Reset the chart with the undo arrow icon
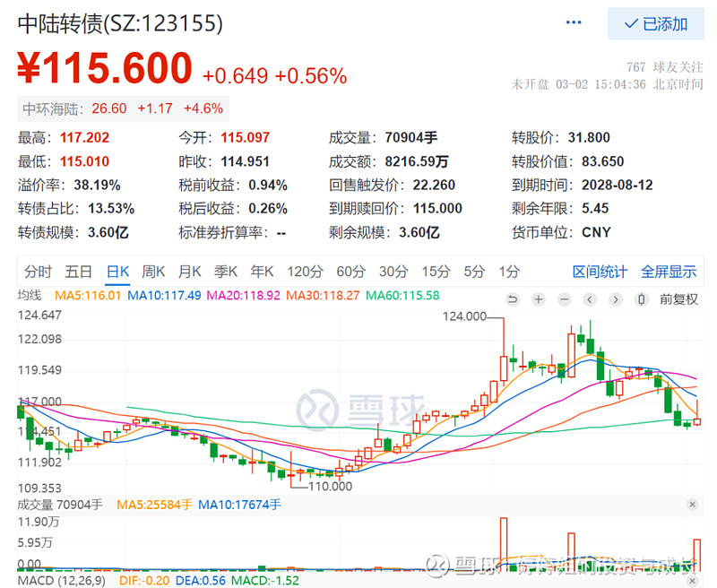The image size is (717, 588). pyautogui.click(x=513, y=299)
